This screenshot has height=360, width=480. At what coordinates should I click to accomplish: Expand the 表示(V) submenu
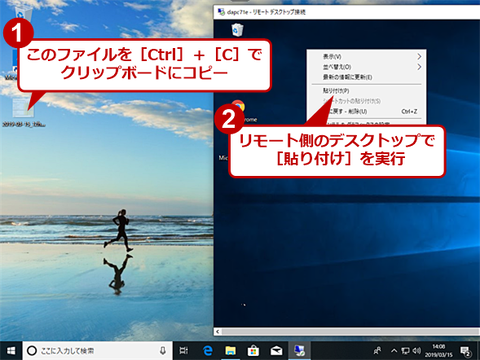tap(366, 57)
